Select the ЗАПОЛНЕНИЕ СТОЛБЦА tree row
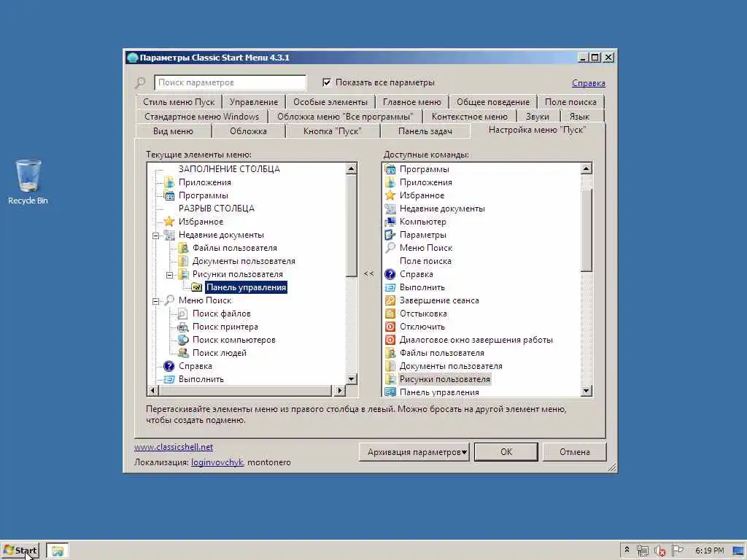 pos(229,169)
